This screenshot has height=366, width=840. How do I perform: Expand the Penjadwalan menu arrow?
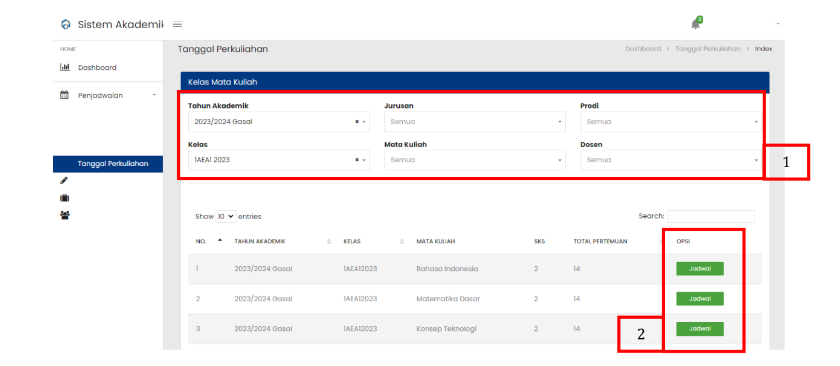(x=154, y=95)
